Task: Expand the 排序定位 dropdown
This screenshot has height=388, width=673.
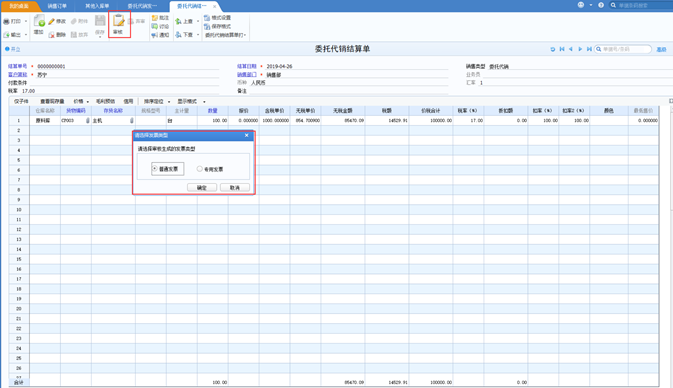Action: click(x=169, y=102)
